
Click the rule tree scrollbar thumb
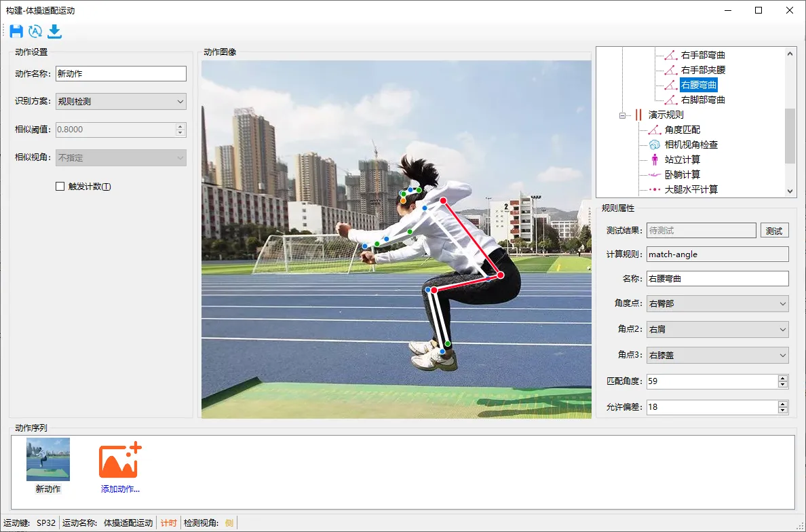[790, 136]
